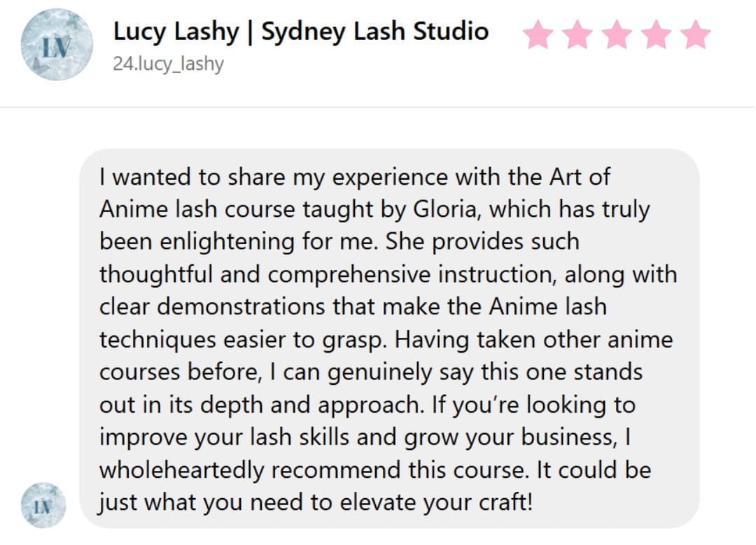
Task: Click the fifth pink star
Action: [696, 35]
